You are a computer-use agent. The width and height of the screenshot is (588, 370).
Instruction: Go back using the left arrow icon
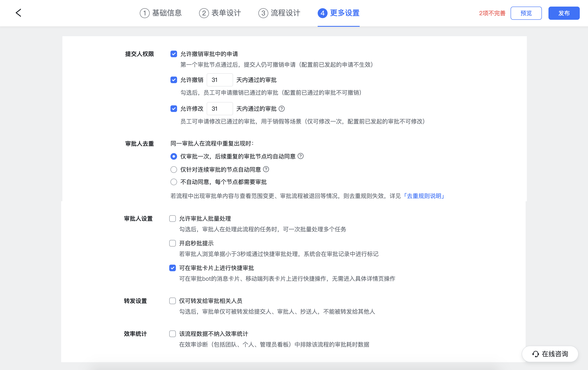click(19, 13)
